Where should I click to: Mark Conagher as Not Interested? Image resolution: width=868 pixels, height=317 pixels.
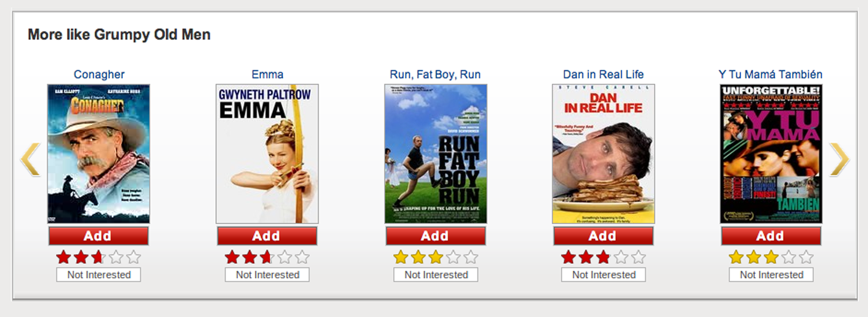tap(99, 275)
